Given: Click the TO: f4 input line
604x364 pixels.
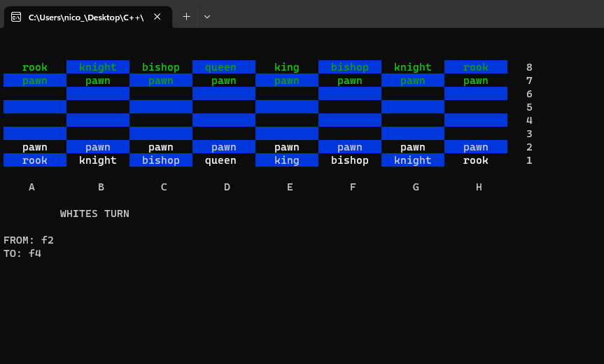Looking at the screenshot, I should click(x=22, y=253).
